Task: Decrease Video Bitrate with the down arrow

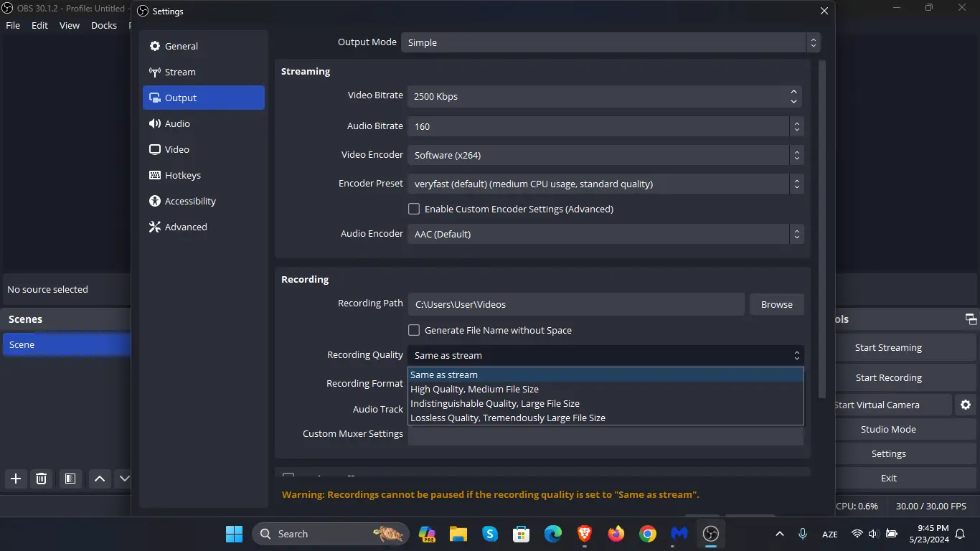Action: tap(793, 101)
